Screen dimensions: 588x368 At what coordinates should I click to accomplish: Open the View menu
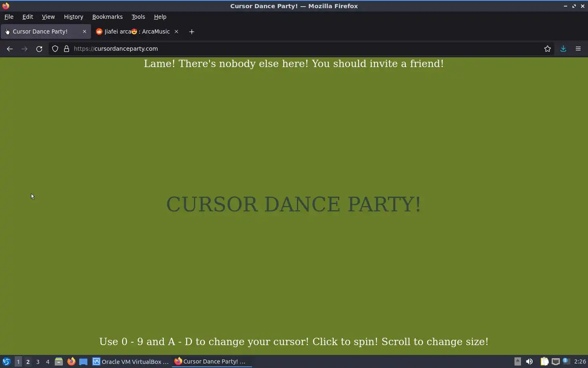[48, 17]
